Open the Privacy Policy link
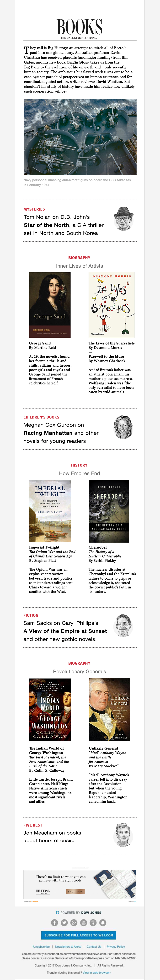 pos(116,946)
